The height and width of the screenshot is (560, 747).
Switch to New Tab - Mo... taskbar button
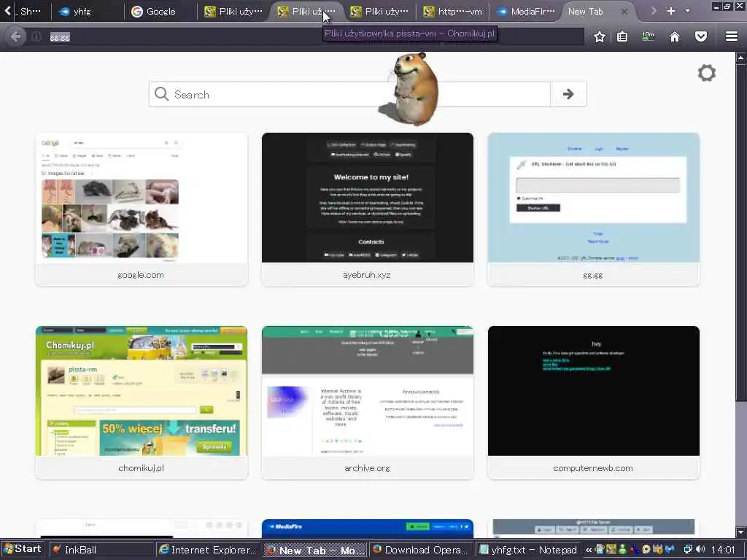[315, 550]
